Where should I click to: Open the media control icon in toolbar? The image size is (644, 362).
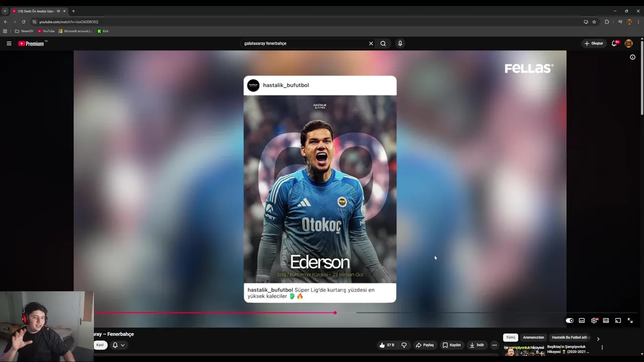pos(620,22)
